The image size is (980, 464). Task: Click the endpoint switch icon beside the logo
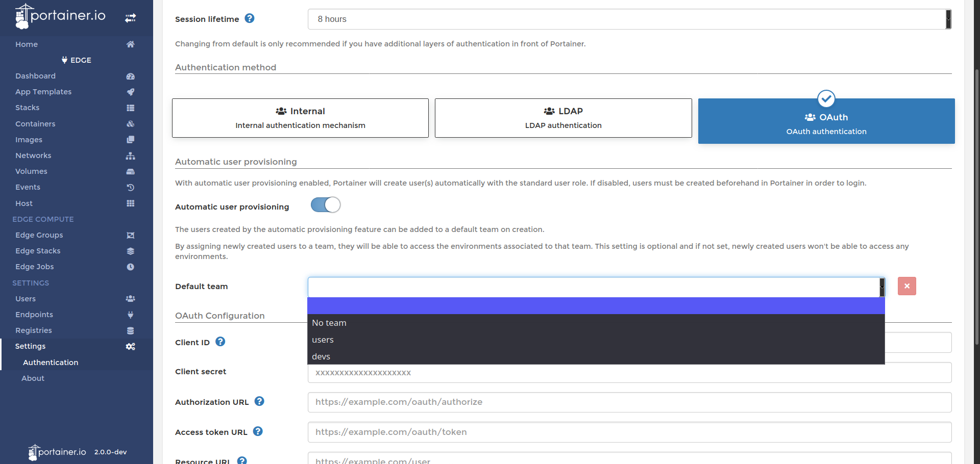click(x=131, y=17)
